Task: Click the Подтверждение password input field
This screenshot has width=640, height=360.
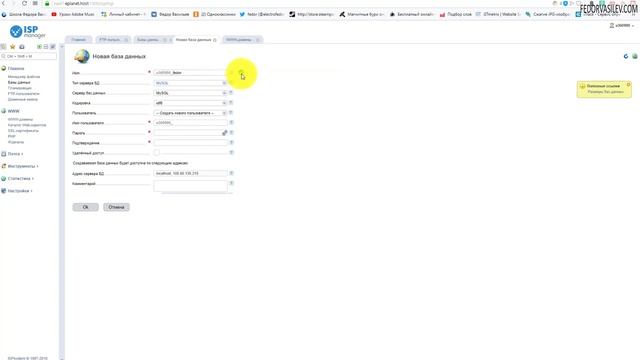Action: click(x=190, y=143)
